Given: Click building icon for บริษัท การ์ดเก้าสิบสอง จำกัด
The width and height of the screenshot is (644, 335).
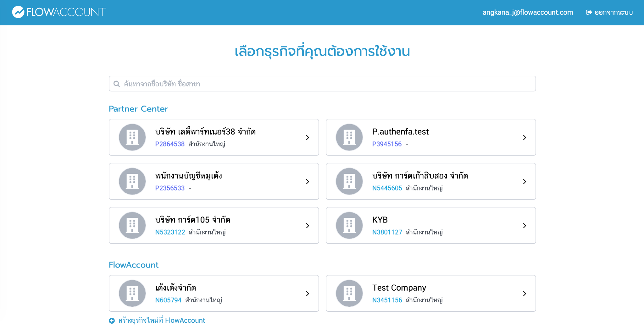Looking at the screenshot, I should [349, 181].
